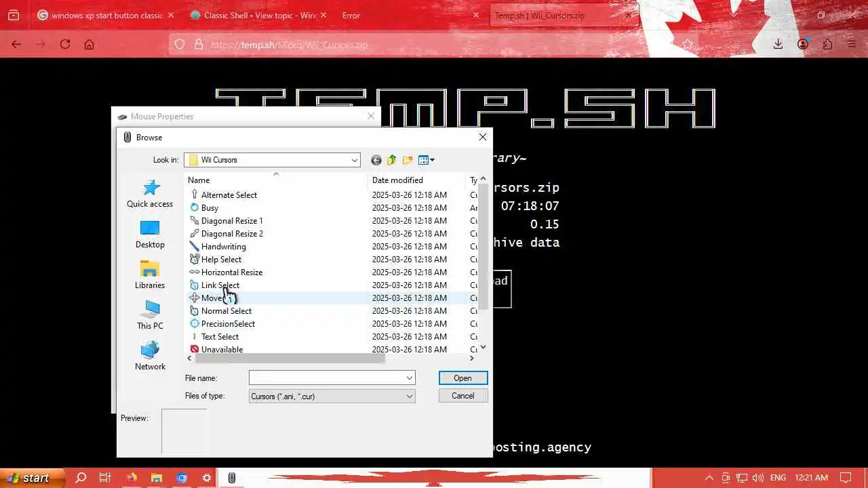The height and width of the screenshot is (488, 868).
Task: Open the View menu dropdown in Browse dialog
Action: point(427,160)
